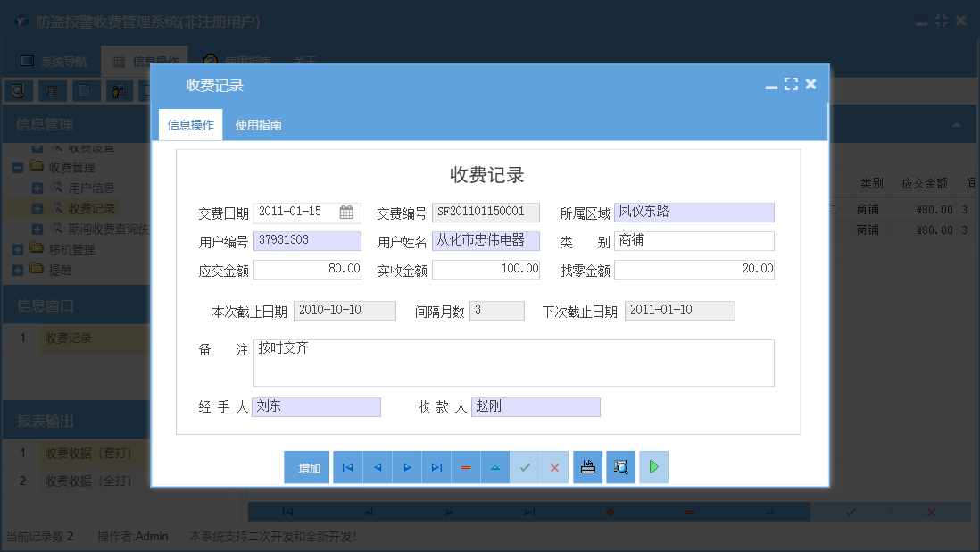This screenshot has height=552, width=980.
Task: Confirm changes with green checkmark icon
Action: point(525,466)
